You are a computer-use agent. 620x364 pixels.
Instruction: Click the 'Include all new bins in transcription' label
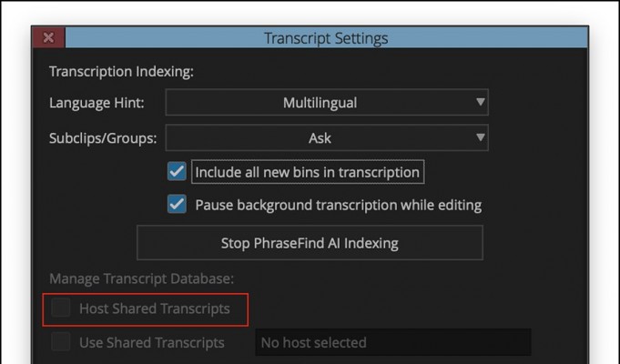click(308, 172)
